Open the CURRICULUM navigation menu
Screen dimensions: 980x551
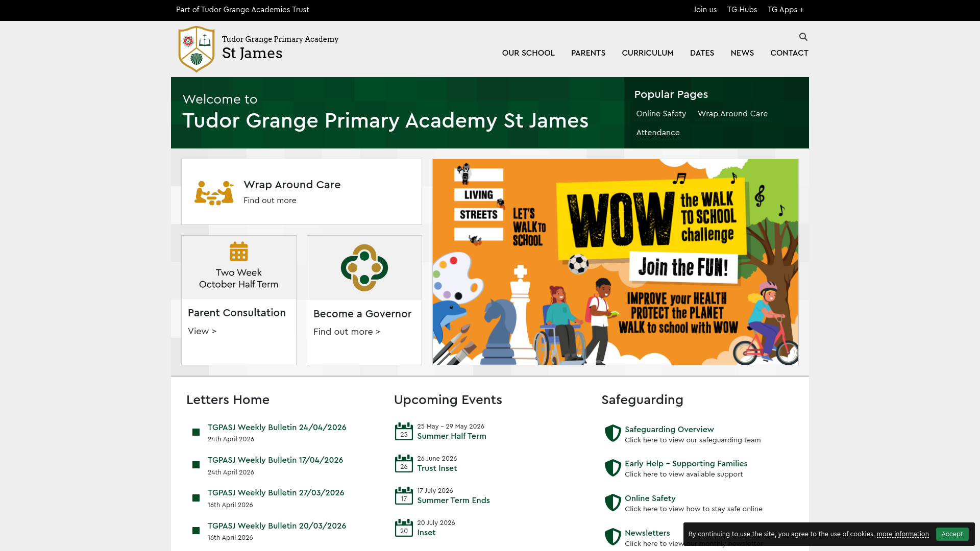point(648,53)
